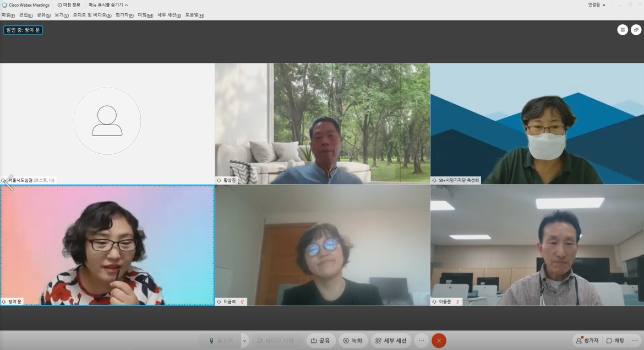This screenshot has height=350, width=644.
Task: Expand audio options arrow next to 음소거
Action: (x=245, y=341)
